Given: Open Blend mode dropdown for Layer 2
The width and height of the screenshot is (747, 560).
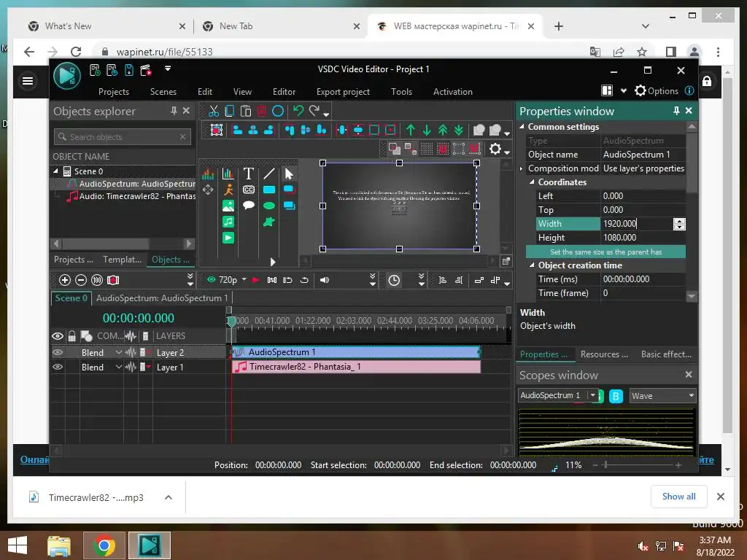Looking at the screenshot, I should [x=119, y=352].
